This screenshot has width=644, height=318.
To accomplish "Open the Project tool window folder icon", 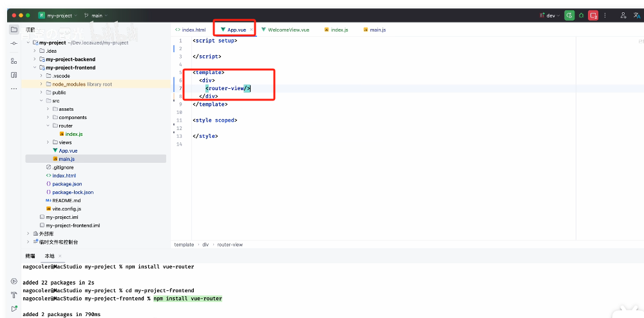I will coord(14,30).
